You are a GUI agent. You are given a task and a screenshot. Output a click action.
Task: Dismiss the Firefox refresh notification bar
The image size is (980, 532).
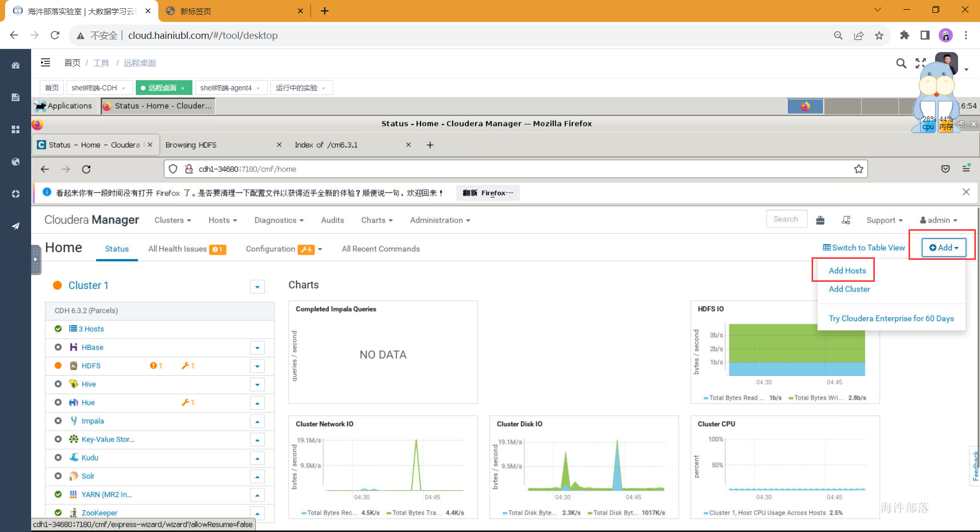(966, 192)
